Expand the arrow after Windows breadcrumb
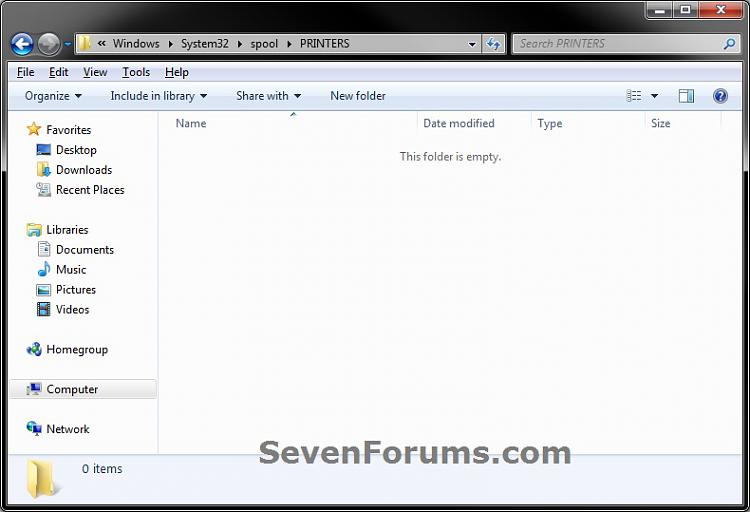The image size is (750, 512). pos(170,44)
